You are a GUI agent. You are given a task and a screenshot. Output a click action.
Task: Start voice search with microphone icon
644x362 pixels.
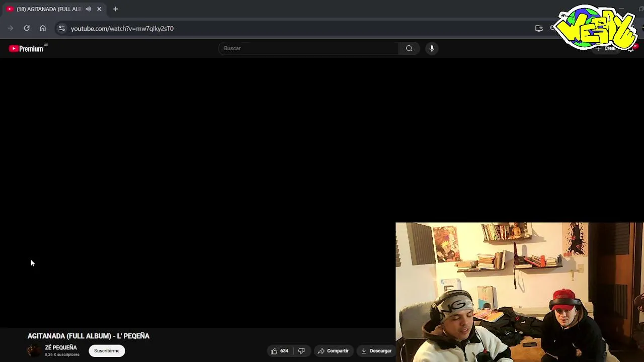432,48
